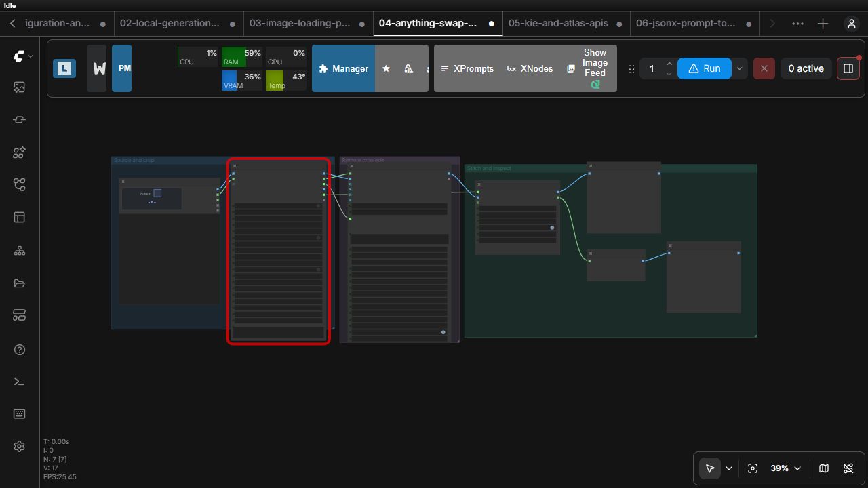Viewport: 868px width, 488px height.
Task: Add a new workflow tab with plus icon
Action: coord(823,24)
